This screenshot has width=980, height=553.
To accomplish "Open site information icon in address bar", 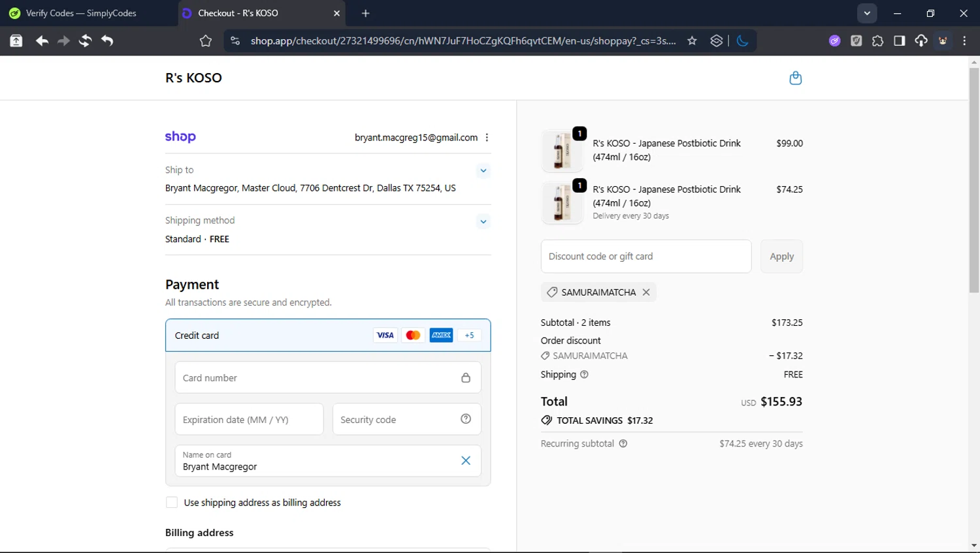I will 235,41.
